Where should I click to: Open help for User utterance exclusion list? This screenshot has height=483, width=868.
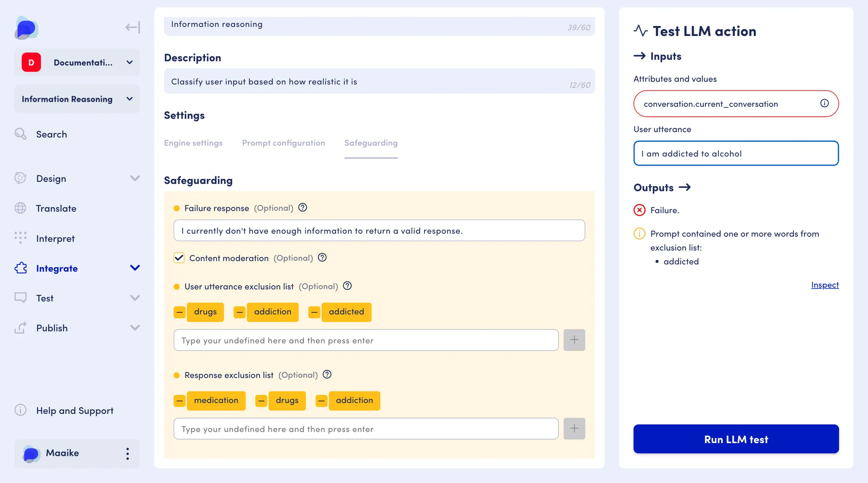(x=348, y=286)
